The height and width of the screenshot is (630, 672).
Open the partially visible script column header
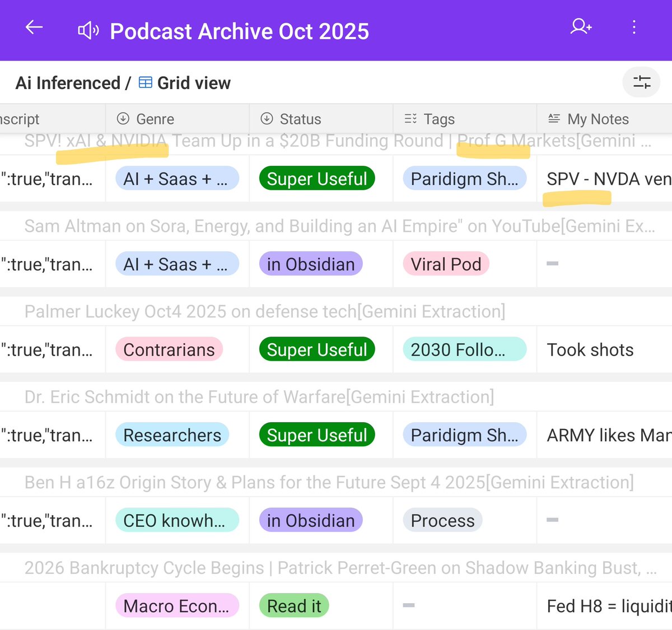(x=53, y=119)
